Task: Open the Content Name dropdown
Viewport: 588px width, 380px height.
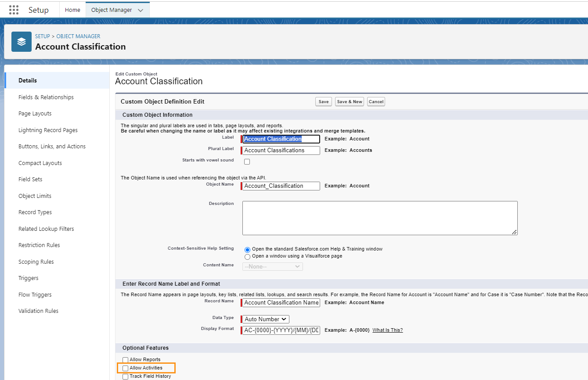Action: [273, 266]
